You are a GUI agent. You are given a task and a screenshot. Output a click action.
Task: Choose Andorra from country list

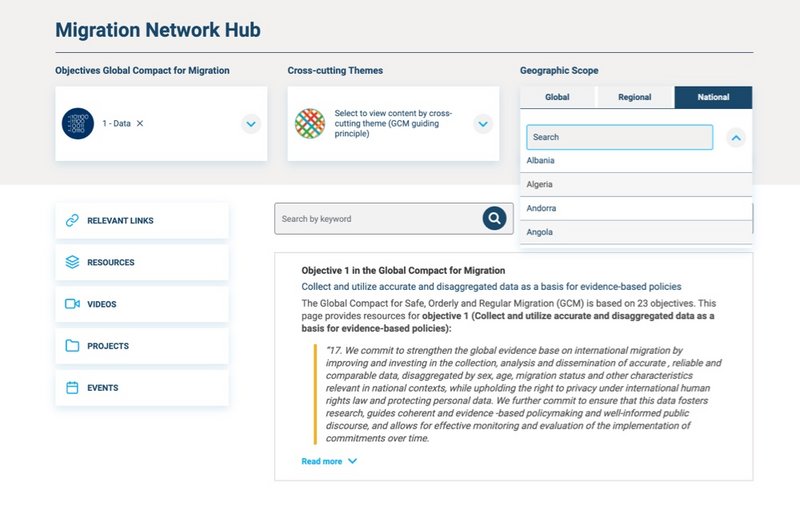636,208
